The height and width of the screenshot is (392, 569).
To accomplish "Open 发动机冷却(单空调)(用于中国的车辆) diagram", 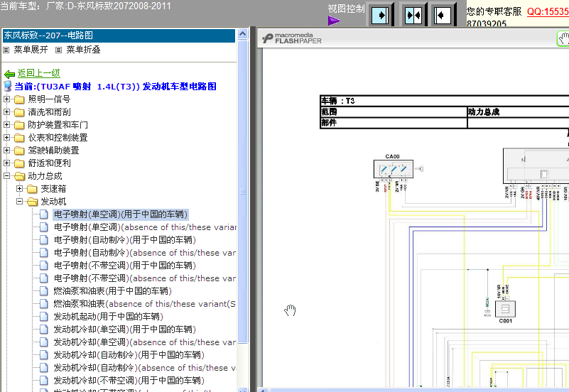I will pos(125,330).
